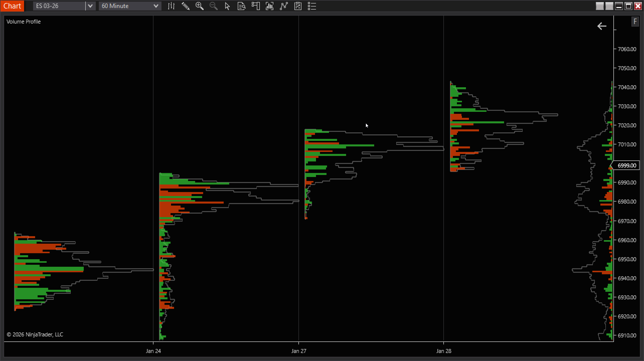
Task: Click the Jan 27 date label
Action: tap(299, 351)
